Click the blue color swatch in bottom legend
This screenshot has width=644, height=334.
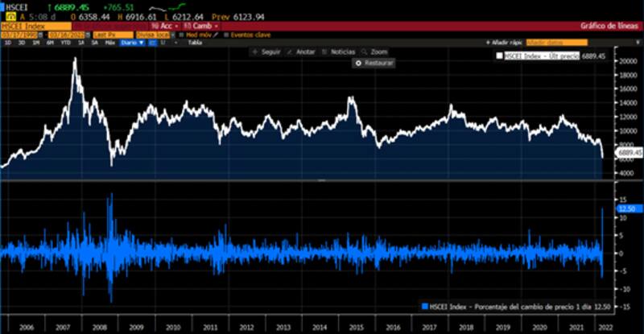coord(423,307)
